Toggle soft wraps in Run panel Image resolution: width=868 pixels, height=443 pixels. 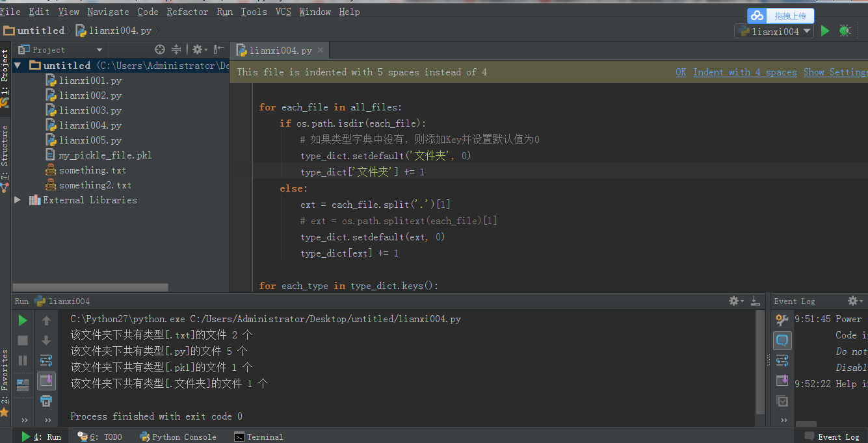pos(46,360)
